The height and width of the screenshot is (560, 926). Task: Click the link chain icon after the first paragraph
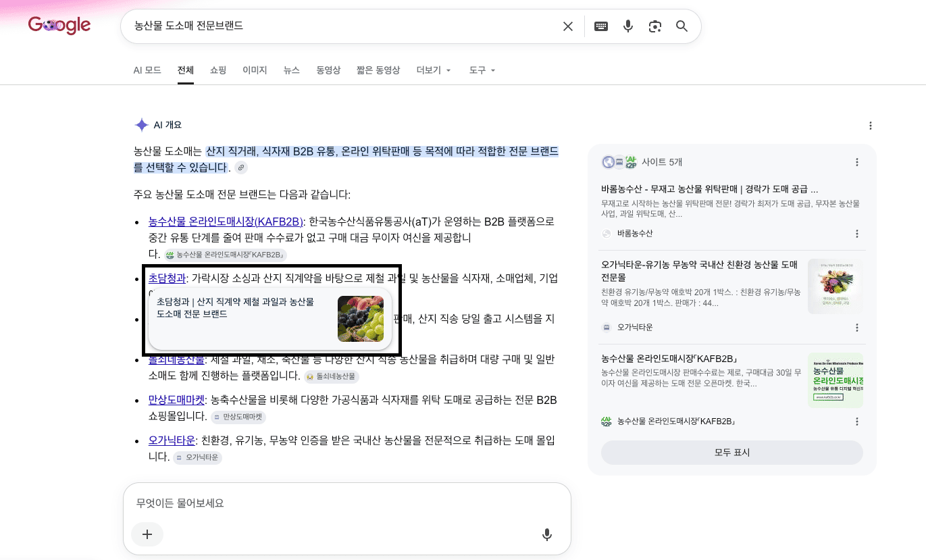point(241,168)
